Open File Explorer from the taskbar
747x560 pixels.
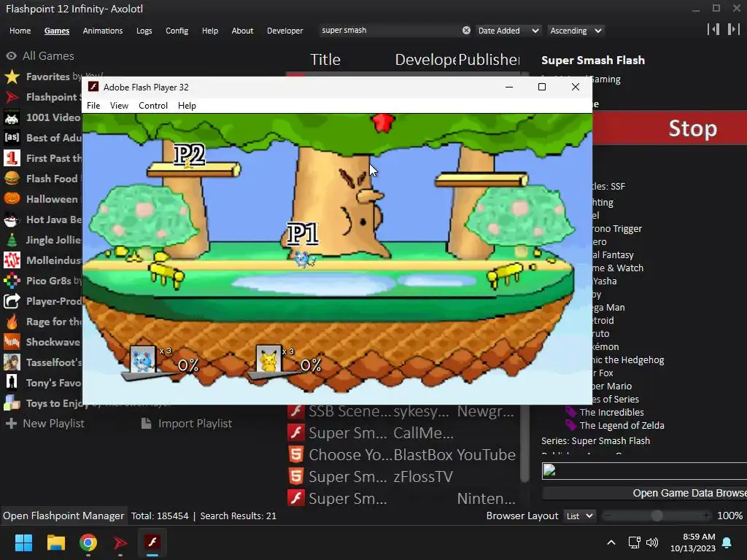(x=55, y=542)
